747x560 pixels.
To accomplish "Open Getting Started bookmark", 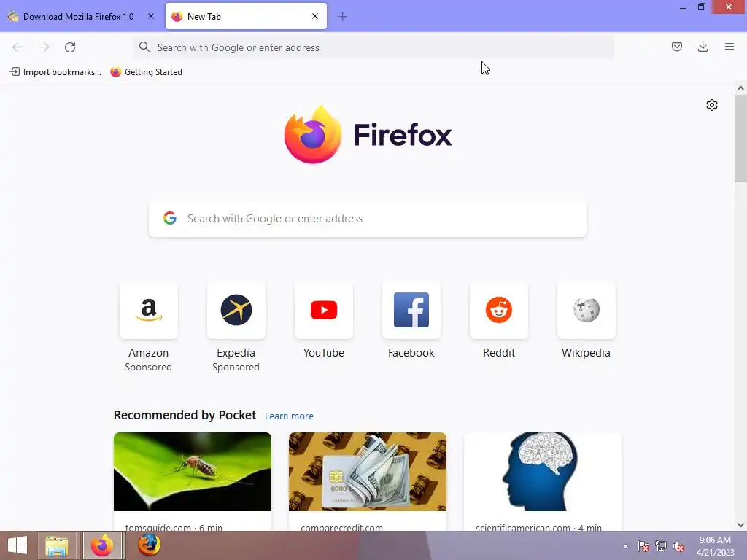I will coord(146,72).
